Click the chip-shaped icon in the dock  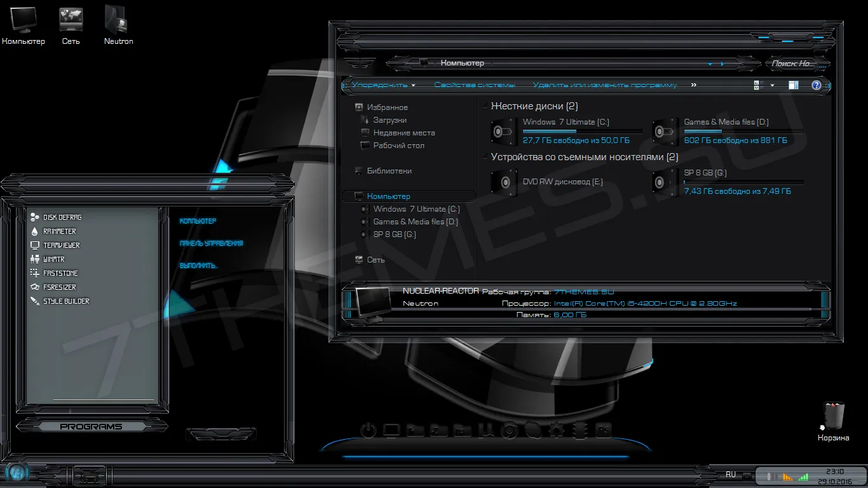point(580,431)
